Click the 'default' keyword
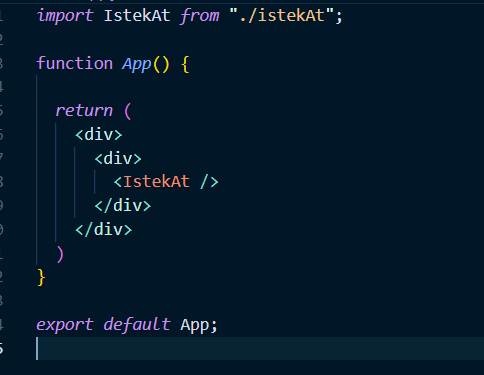Viewport: 484px width, 375px height. pyautogui.click(x=137, y=324)
